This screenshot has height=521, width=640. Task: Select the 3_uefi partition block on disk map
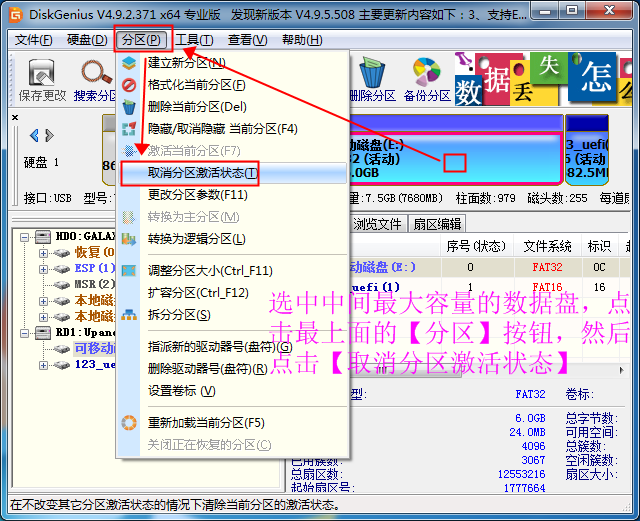[587, 150]
